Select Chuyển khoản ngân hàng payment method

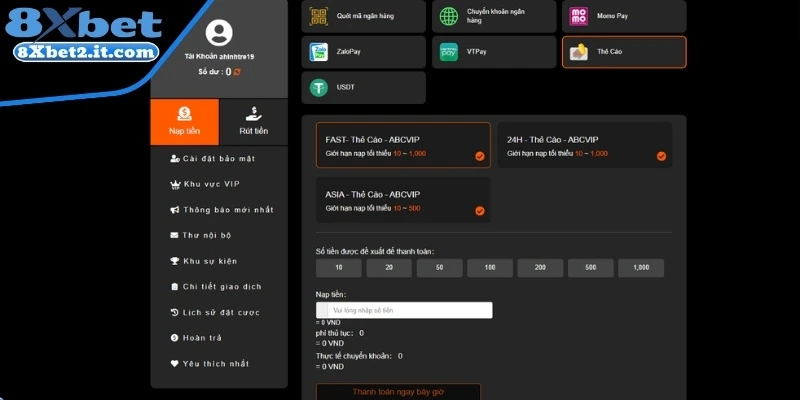(494, 16)
